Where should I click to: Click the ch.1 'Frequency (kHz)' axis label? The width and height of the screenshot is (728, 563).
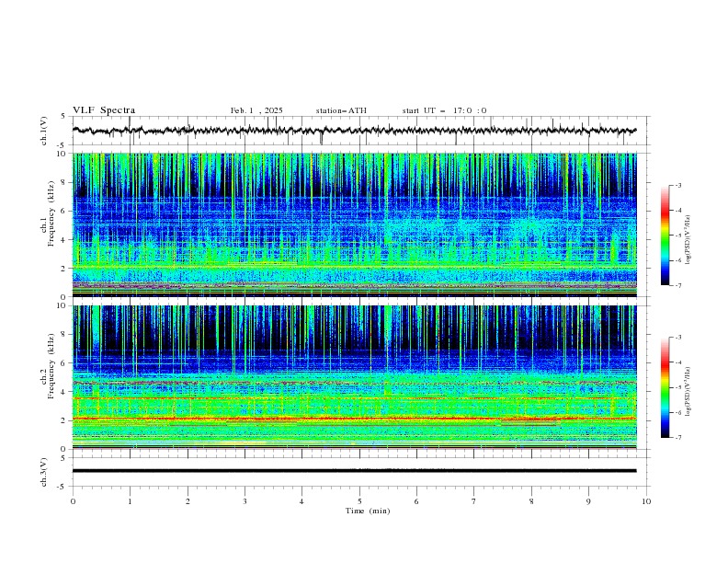click(51, 214)
